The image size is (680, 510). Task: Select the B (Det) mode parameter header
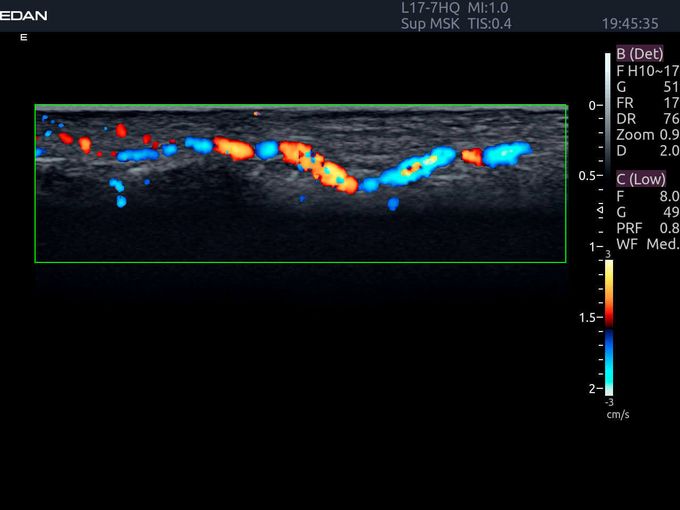(638, 54)
